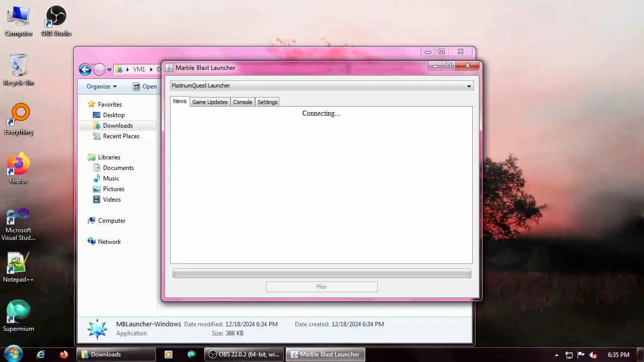Switch to the Console tab
The width and height of the screenshot is (644, 362).
pos(243,102)
